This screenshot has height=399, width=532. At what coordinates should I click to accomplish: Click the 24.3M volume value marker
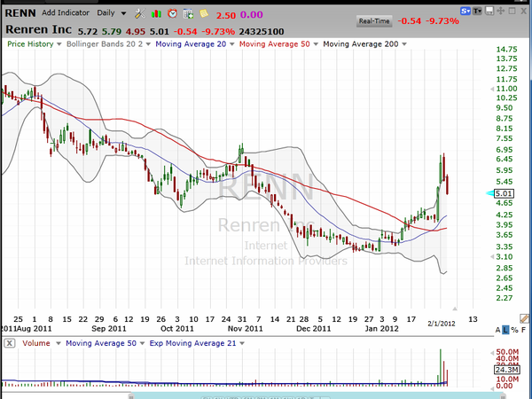pyautogui.click(x=506, y=370)
